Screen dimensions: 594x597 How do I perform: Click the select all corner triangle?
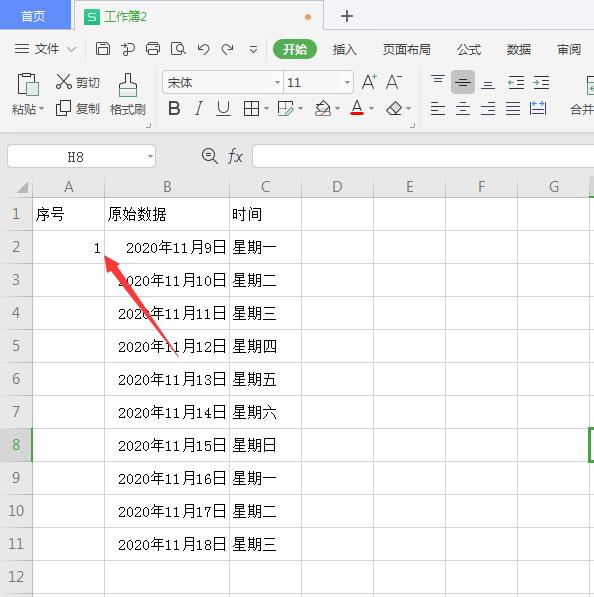click(x=22, y=187)
